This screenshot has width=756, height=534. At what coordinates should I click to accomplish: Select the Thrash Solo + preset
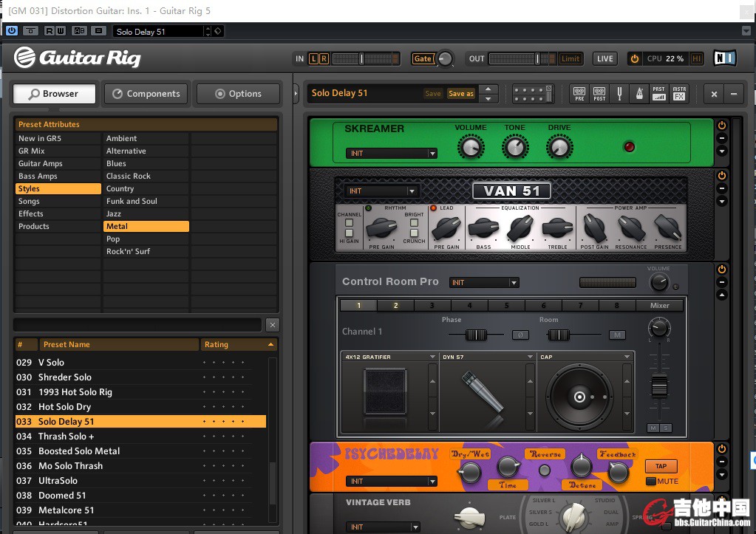click(140, 437)
